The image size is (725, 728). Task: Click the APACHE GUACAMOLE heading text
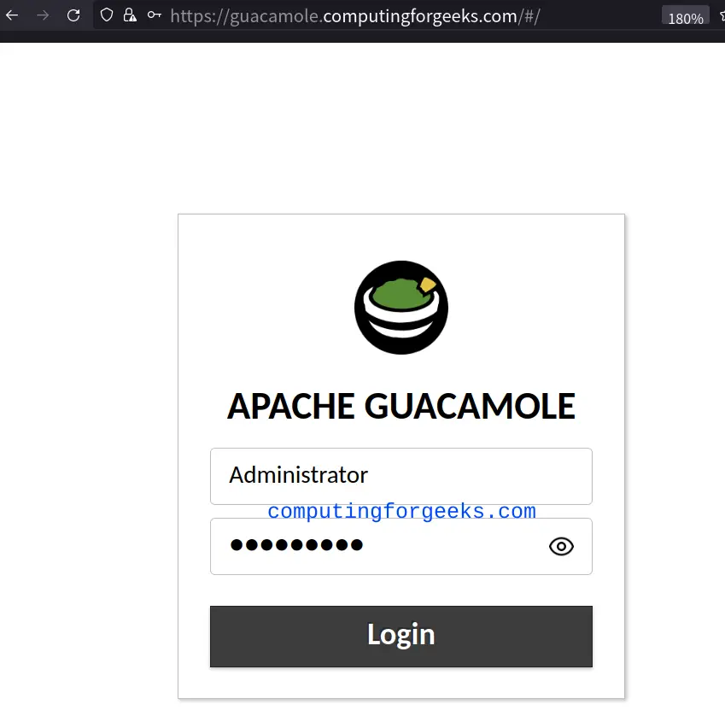coord(401,406)
